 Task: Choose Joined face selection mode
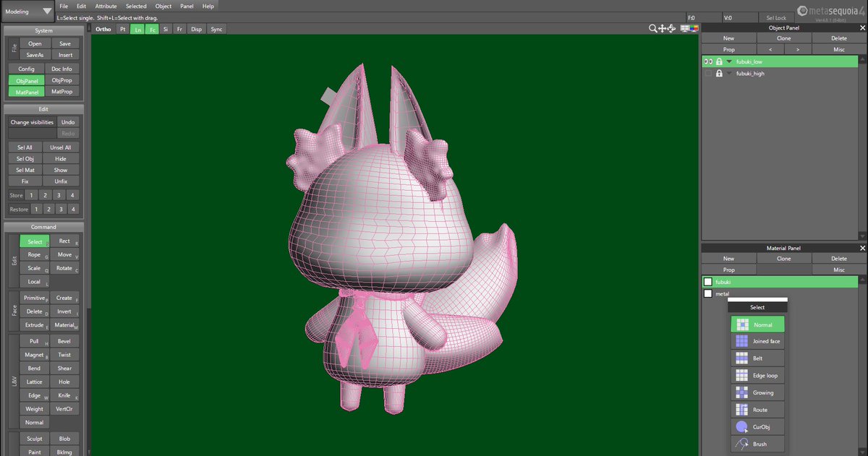point(757,341)
